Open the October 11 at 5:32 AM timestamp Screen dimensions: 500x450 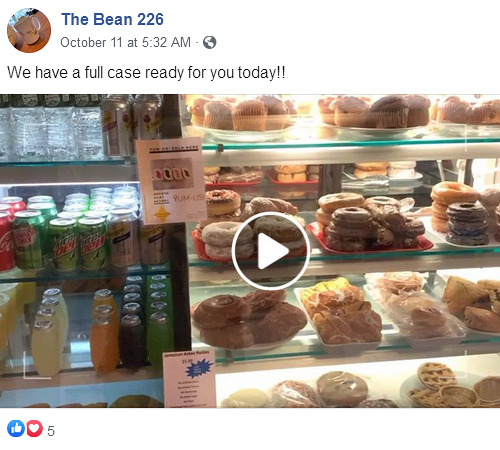tap(125, 43)
